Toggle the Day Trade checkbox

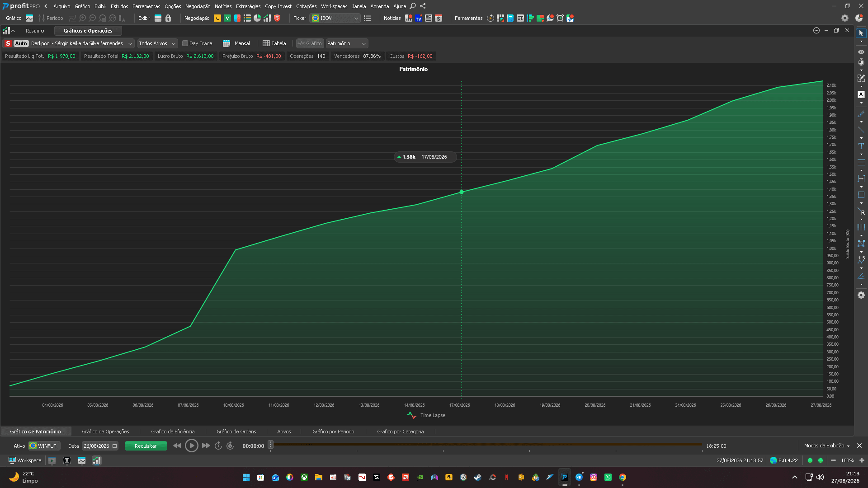(185, 43)
